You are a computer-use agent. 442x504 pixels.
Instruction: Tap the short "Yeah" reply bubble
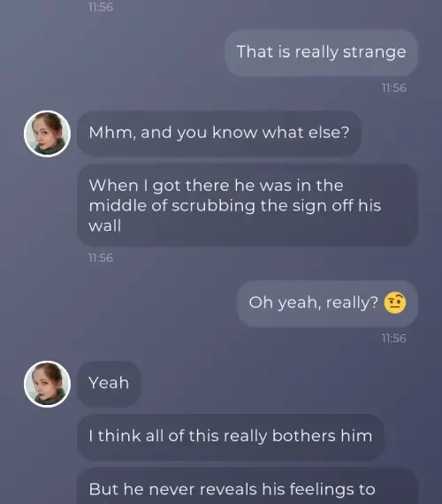(109, 384)
